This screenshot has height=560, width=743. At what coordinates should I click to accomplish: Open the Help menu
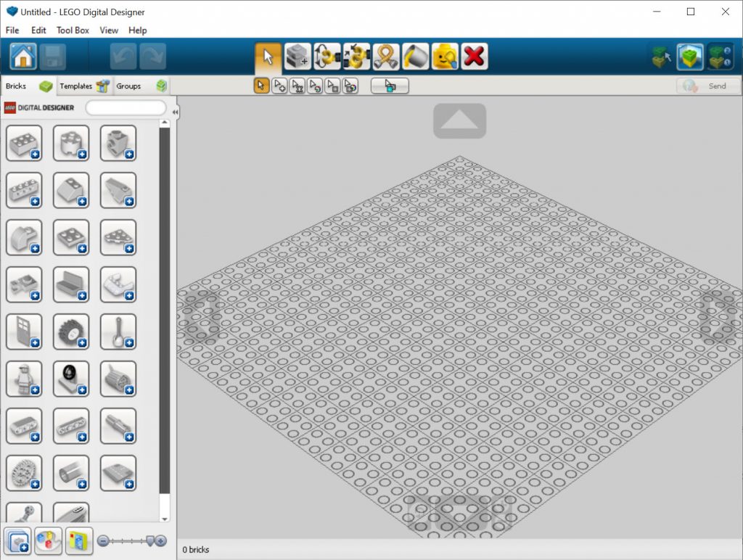pyautogui.click(x=137, y=30)
